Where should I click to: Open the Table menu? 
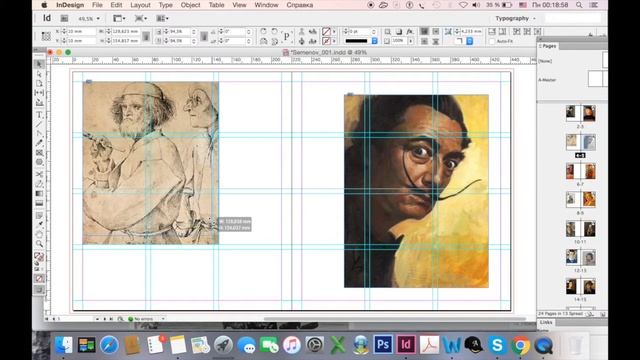pyautogui.click(x=216, y=5)
